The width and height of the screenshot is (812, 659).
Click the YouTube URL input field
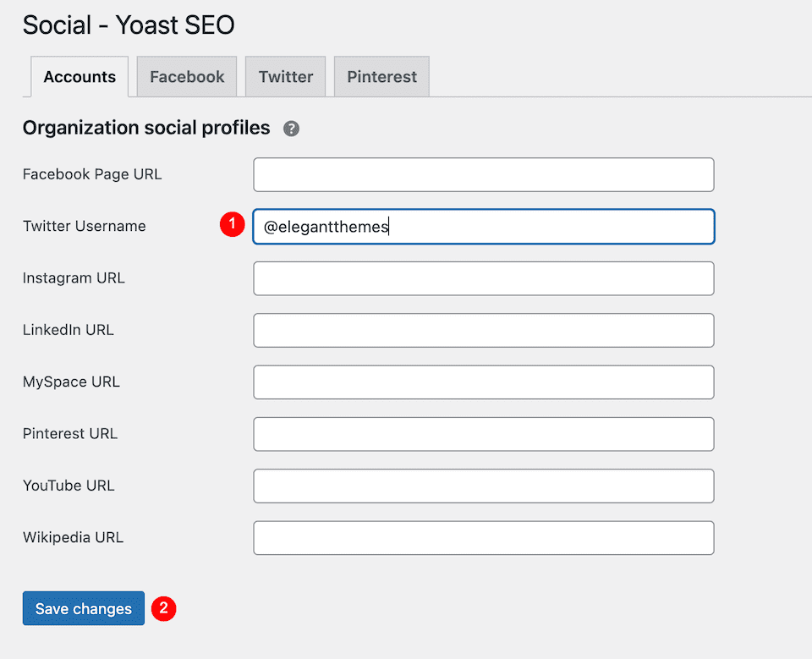[x=483, y=486]
